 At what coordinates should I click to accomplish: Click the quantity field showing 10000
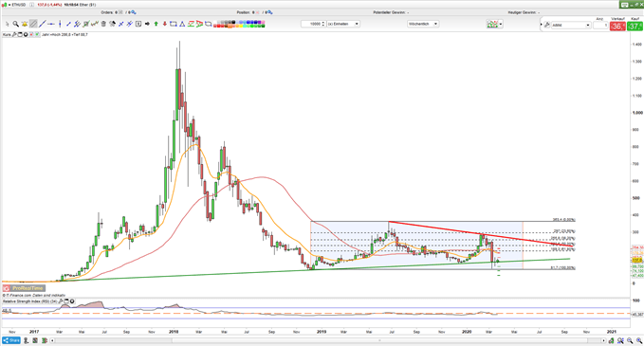[313, 24]
